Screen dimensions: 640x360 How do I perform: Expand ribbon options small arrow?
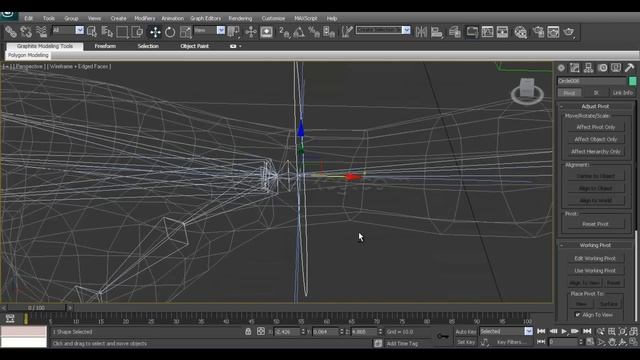pos(240,47)
